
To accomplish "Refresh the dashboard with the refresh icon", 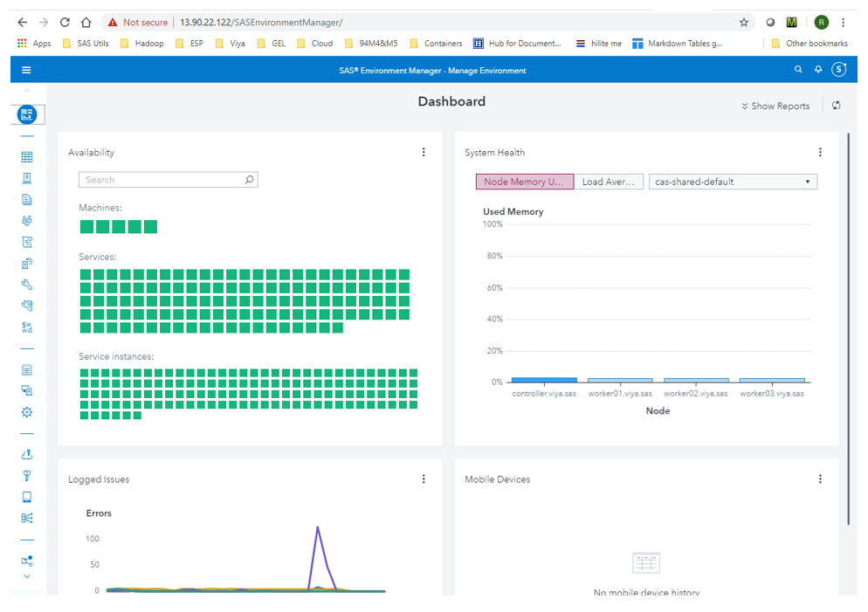I will coord(836,106).
